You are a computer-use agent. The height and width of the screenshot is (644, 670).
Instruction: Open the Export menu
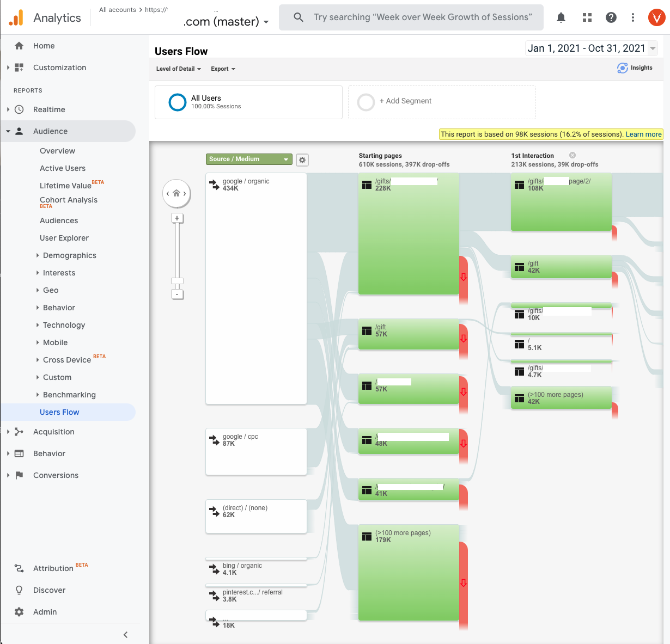(222, 69)
